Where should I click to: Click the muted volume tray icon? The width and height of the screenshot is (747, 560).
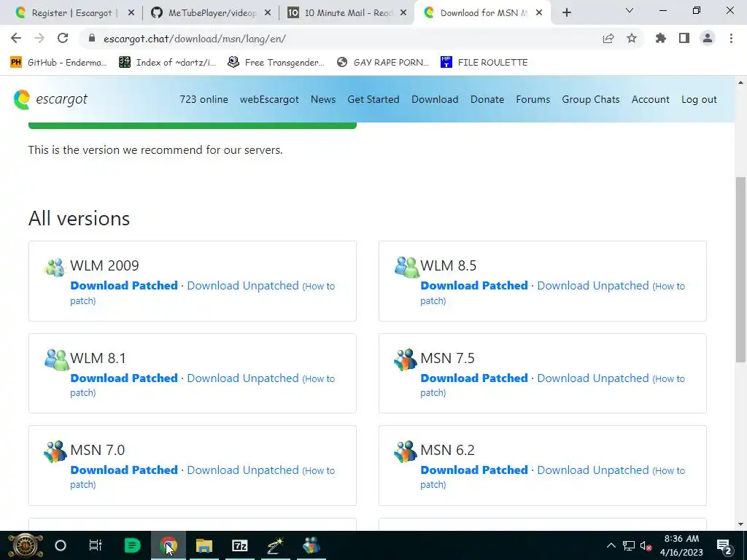coord(646,545)
